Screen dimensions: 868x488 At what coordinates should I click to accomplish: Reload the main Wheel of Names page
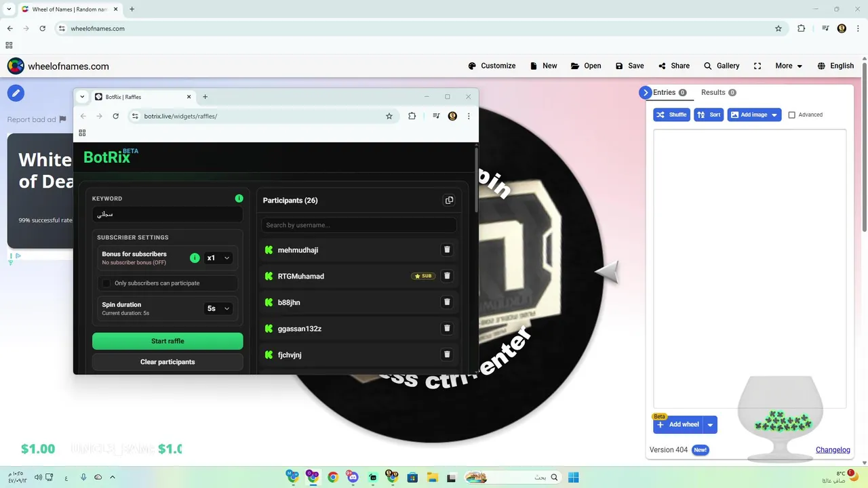pyautogui.click(x=43, y=28)
